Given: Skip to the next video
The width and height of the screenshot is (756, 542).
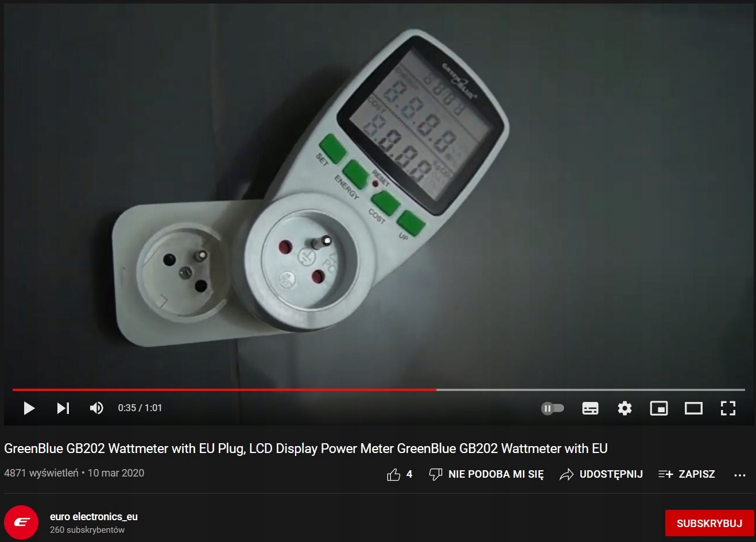Looking at the screenshot, I should point(63,408).
